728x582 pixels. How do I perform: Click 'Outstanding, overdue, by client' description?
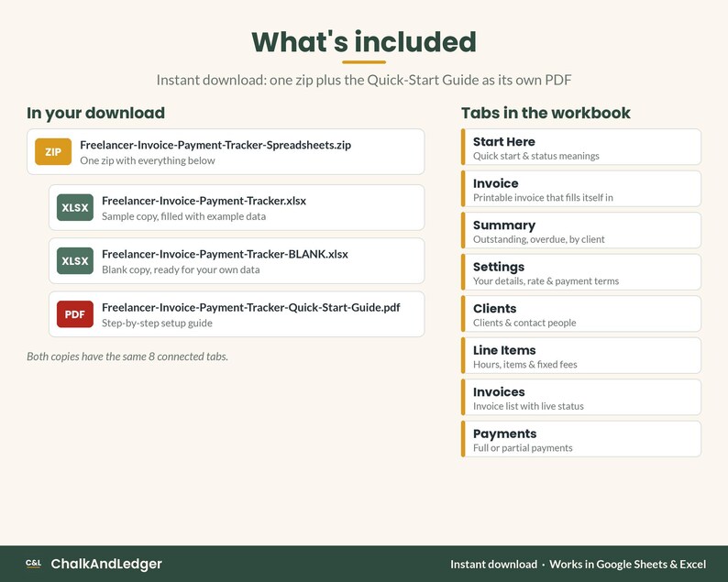(539, 239)
